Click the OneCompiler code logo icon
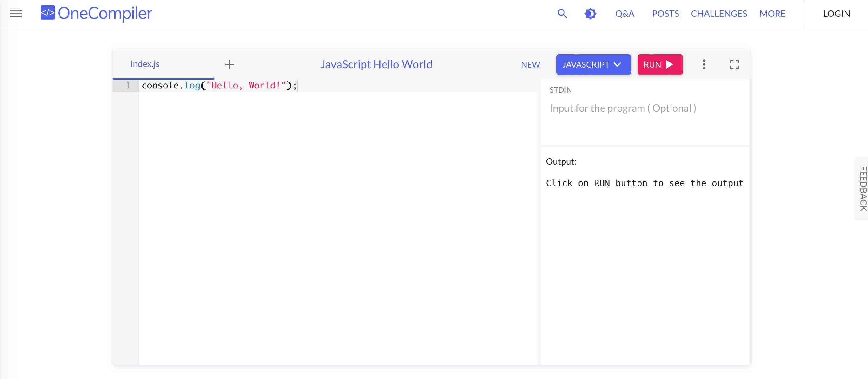Image resolution: width=868 pixels, height=379 pixels. pos(48,13)
